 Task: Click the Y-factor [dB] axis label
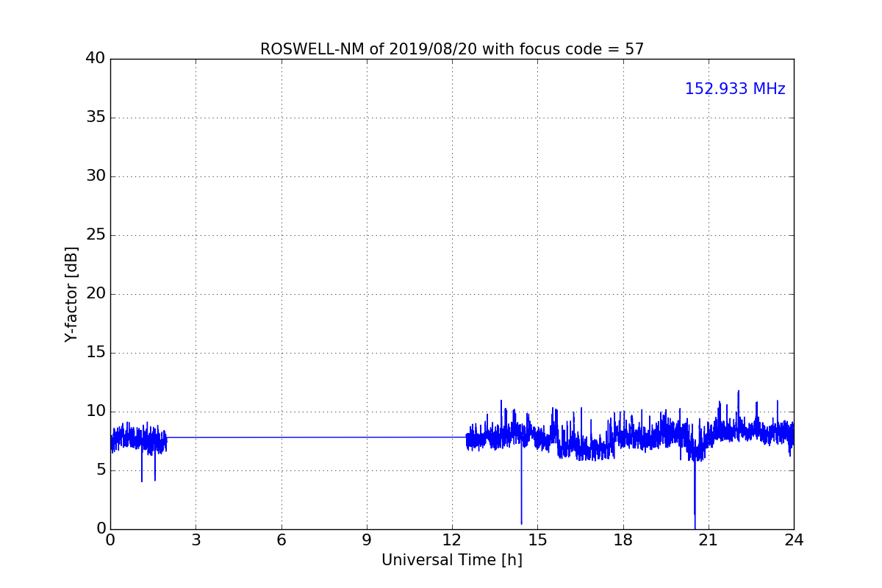point(71,294)
